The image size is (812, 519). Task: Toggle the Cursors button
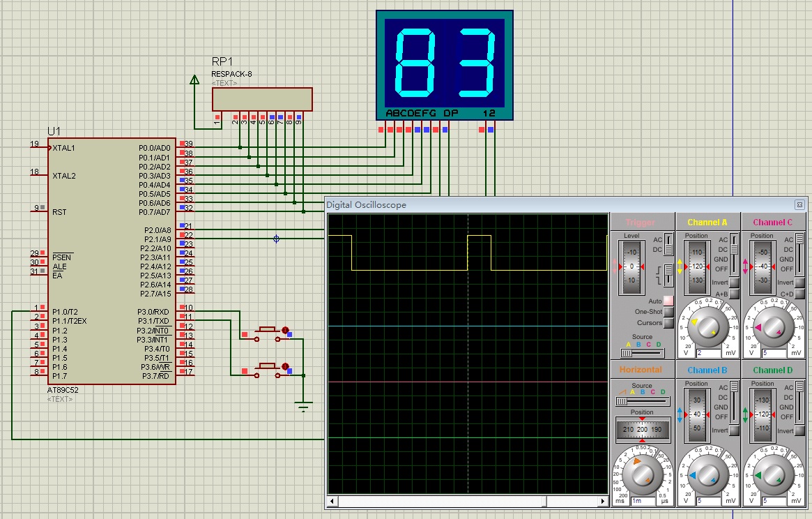[668, 323]
